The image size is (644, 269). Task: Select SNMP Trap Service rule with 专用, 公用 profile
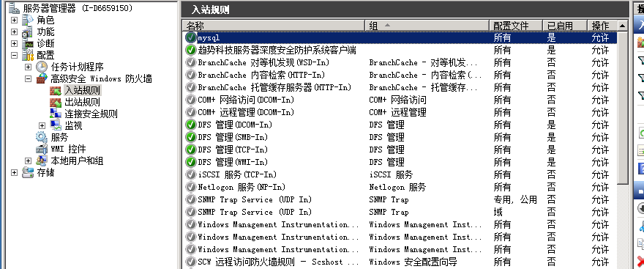pos(255,199)
